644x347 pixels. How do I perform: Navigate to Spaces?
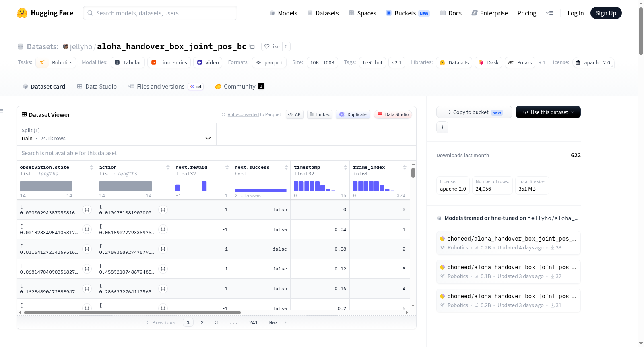pos(363,13)
